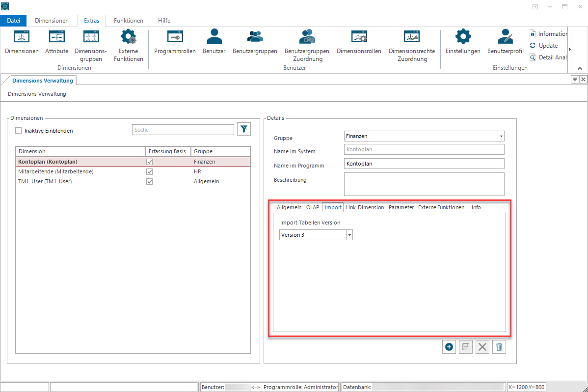The image size is (588, 392).
Task: Switch to the Info details tab
Action: [x=476, y=207]
